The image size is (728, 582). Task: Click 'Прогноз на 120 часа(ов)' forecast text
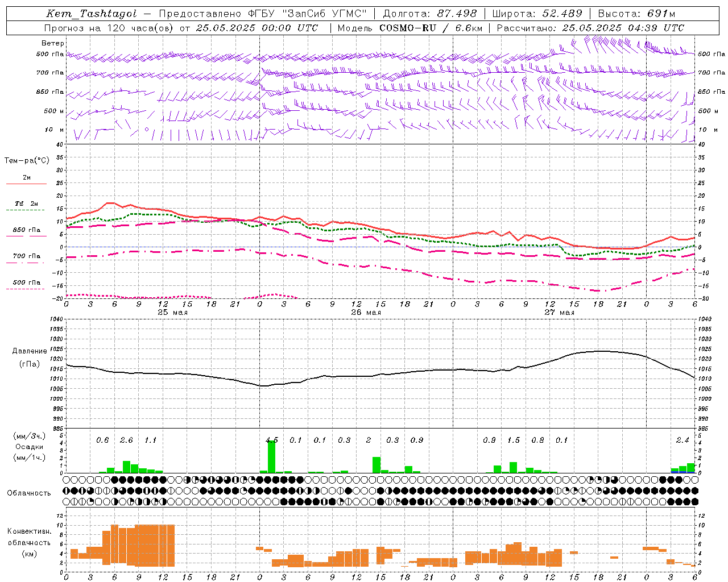pyautogui.click(x=109, y=28)
